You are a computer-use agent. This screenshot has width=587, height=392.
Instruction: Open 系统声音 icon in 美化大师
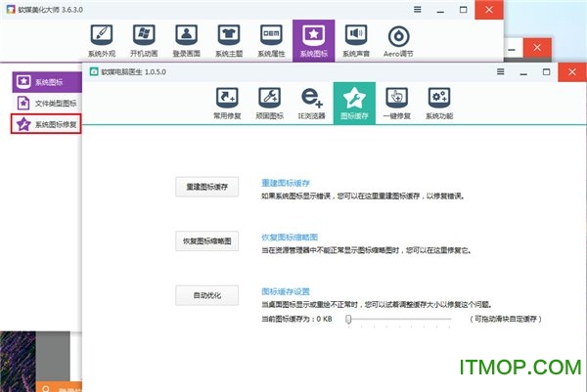(356, 41)
